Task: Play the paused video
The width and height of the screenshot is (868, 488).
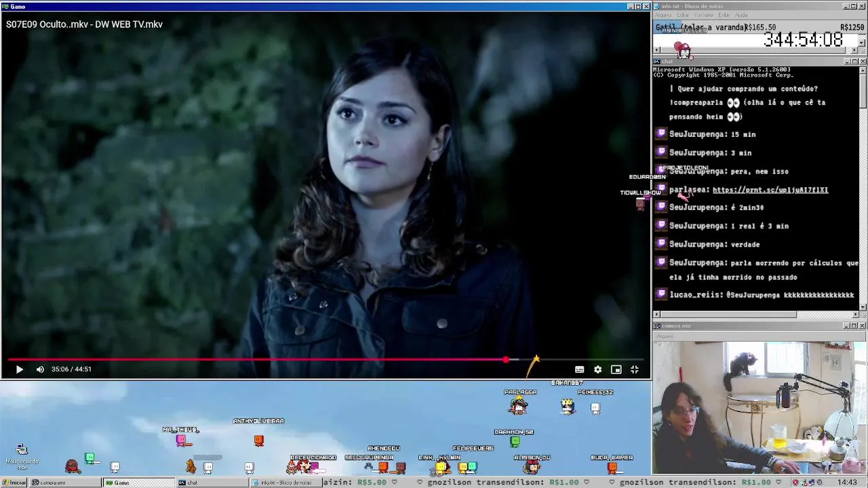Action: pyautogui.click(x=19, y=369)
